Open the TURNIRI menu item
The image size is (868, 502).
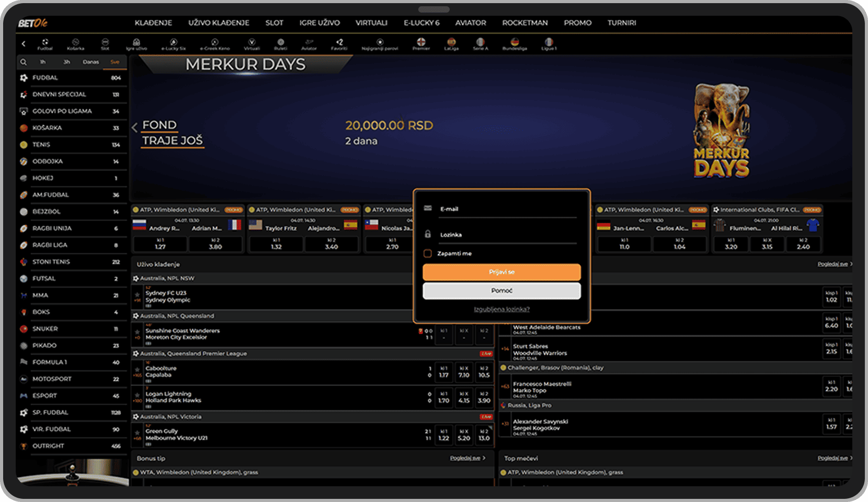(622, 23)
